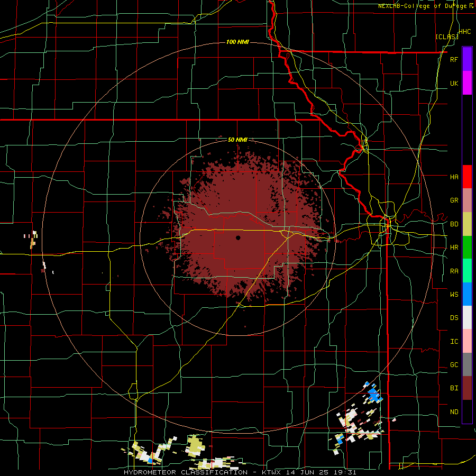Click the UK legend label
This screenshot has width=476, height=476.
coord(454,83)
